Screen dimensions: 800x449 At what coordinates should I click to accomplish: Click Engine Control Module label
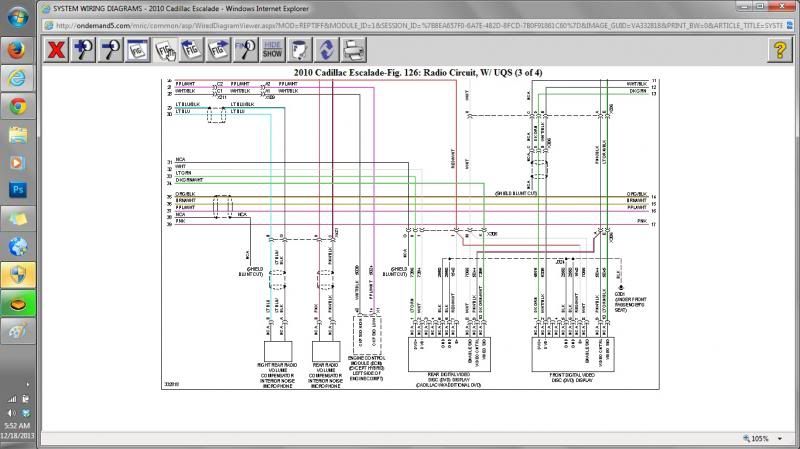pyautogui.click(x=366, y=368)
